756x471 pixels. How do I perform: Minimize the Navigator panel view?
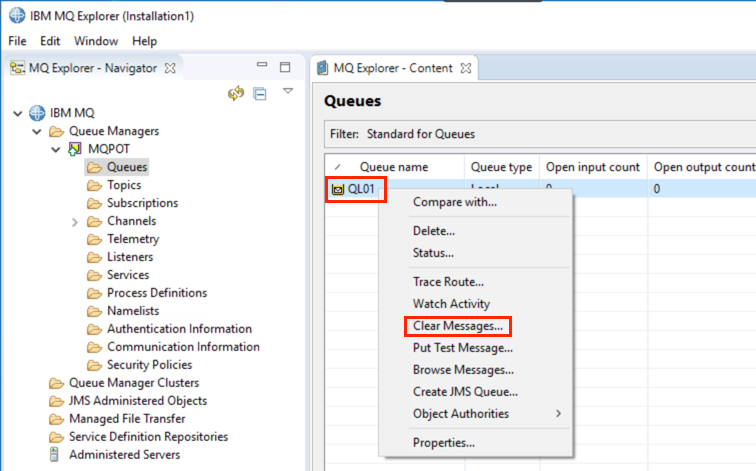(x=262, y=65)
